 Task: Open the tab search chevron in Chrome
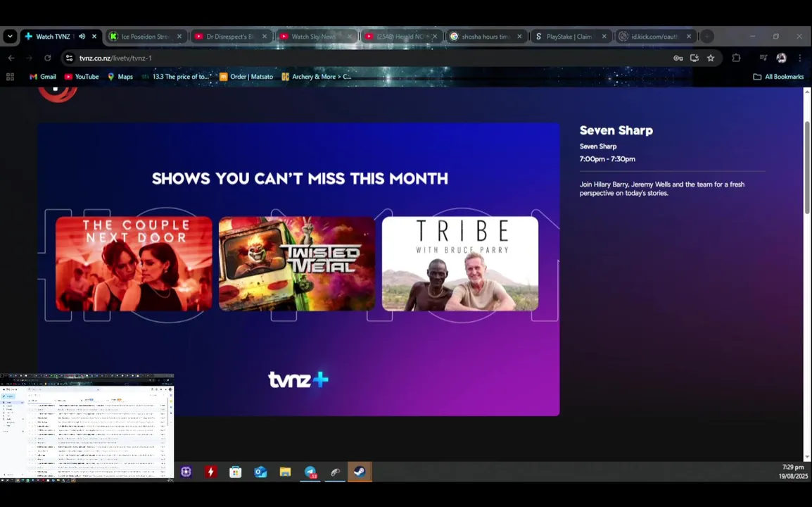pyautogui.click(x=10, y=37)
